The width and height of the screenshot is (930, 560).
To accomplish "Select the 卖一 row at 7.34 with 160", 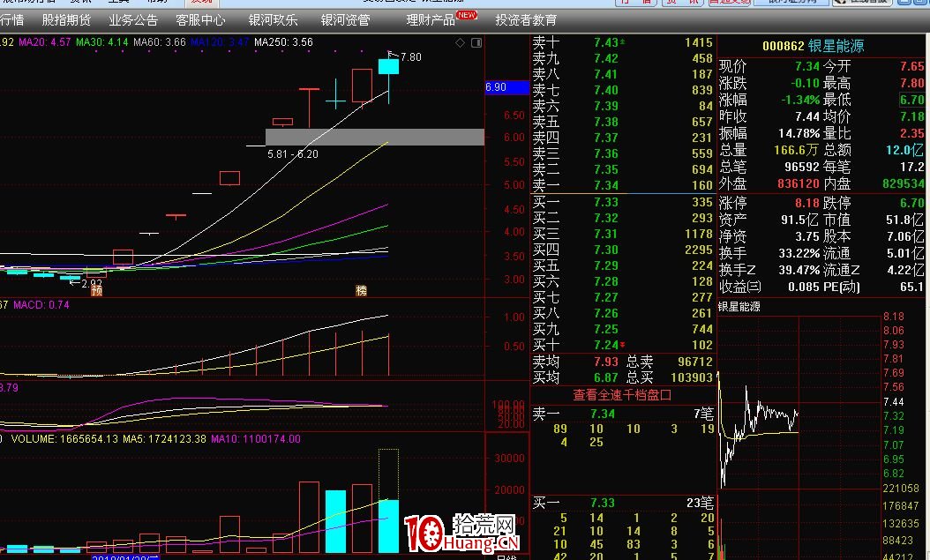I will click(x=623, y=185).
